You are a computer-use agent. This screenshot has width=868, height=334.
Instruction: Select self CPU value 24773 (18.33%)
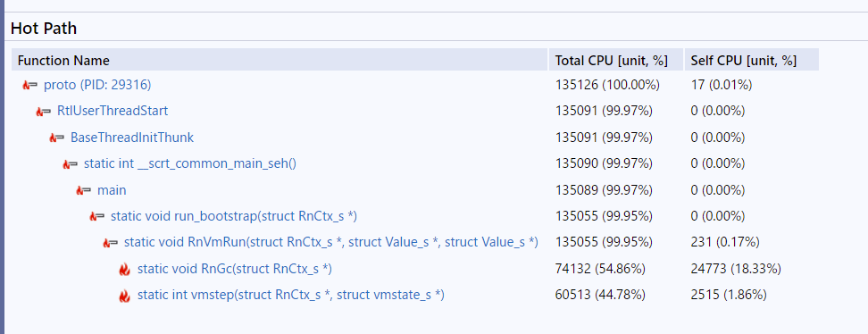click(x=736, y=269)
